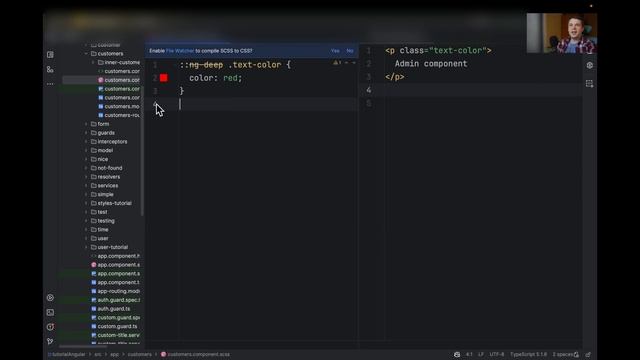Open the customers.module file in tree
The width and height of the screenshot is (640, 360).
click(x=122, y=107)
